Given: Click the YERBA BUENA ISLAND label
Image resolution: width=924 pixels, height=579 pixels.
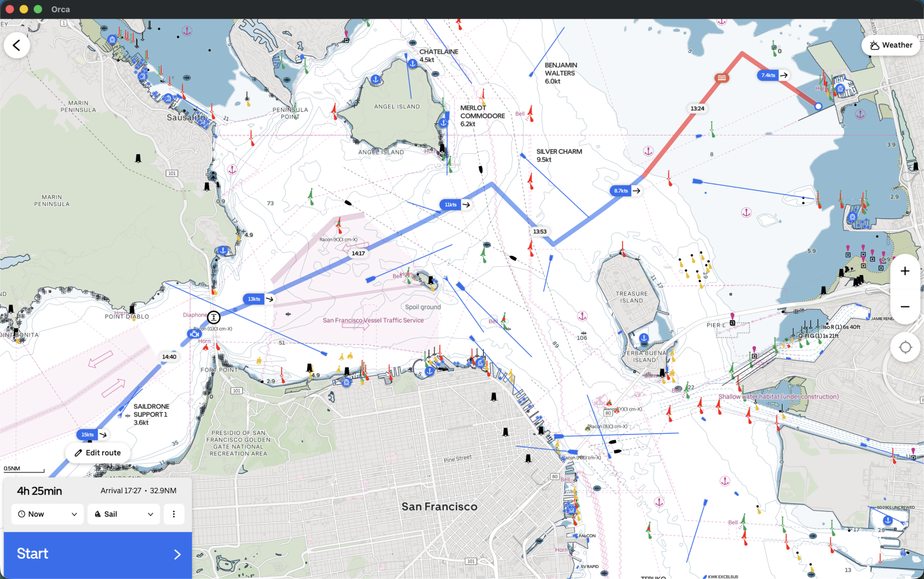Looking at the screenshot, I should [x=645, y=356].
